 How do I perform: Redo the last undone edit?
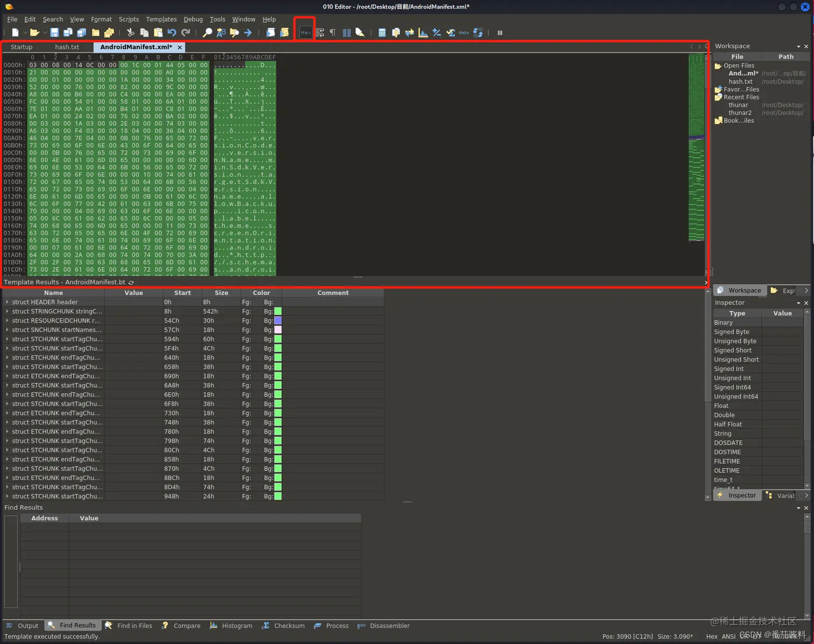(x=186, y=33)
